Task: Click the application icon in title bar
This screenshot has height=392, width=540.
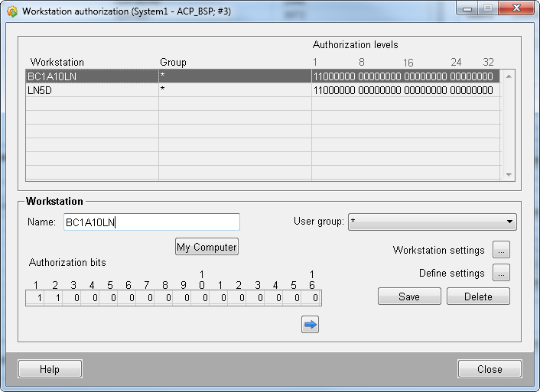Action: (x=11, y=11)
